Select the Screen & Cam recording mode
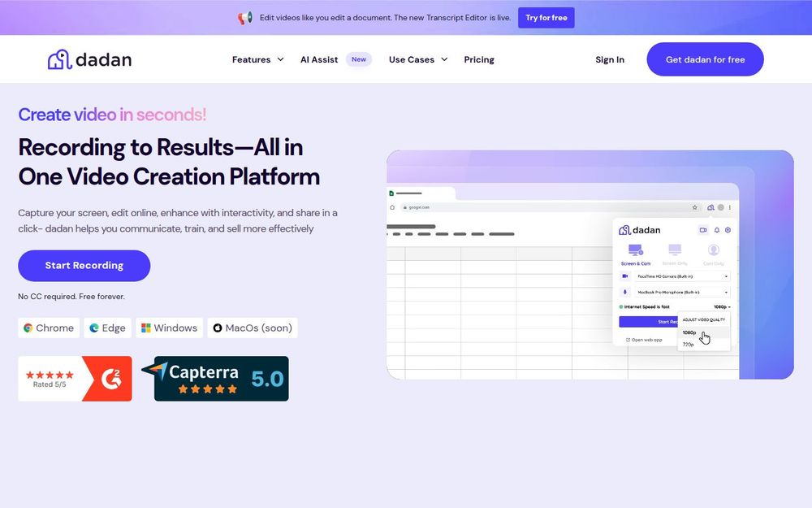This screenshot has height=508, width=812. [636, 254]
